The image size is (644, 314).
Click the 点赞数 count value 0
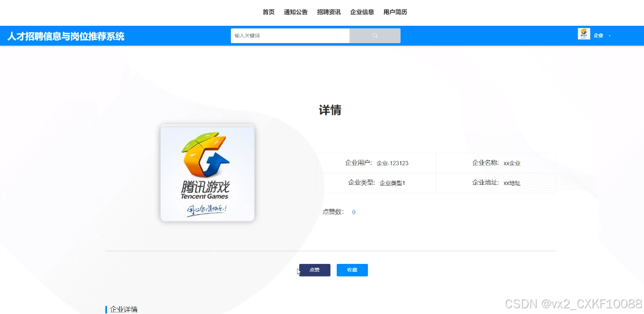click(x=354, y=212)
